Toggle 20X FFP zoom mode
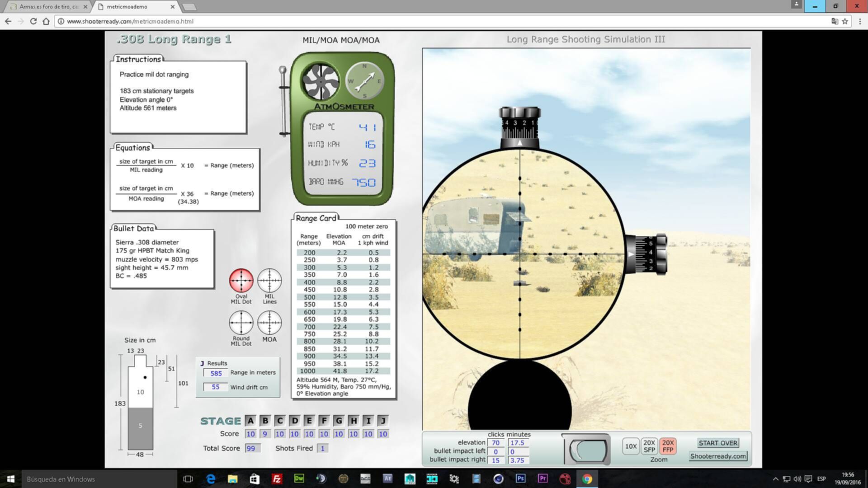The height and width of the screenshot is (488, 868). coord(668,446)
